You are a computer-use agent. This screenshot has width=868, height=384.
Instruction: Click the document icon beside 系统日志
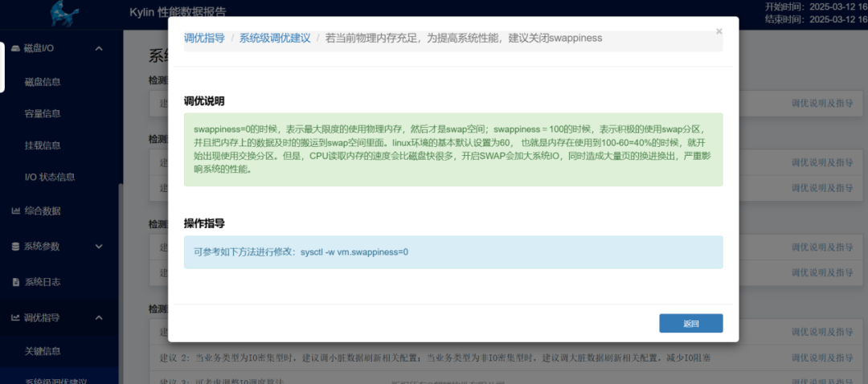pos(15,282)
